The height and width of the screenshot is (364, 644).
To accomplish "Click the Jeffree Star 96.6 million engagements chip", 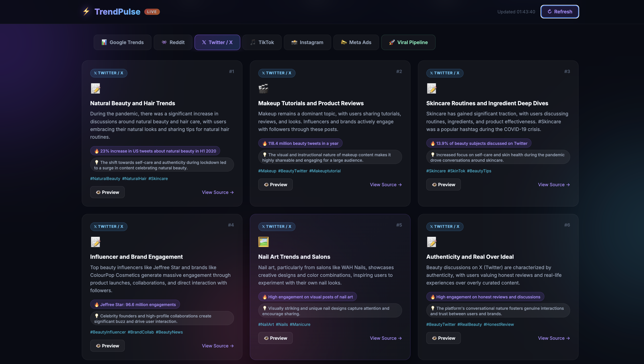I will pyautogui.click(x=135, y=304).
